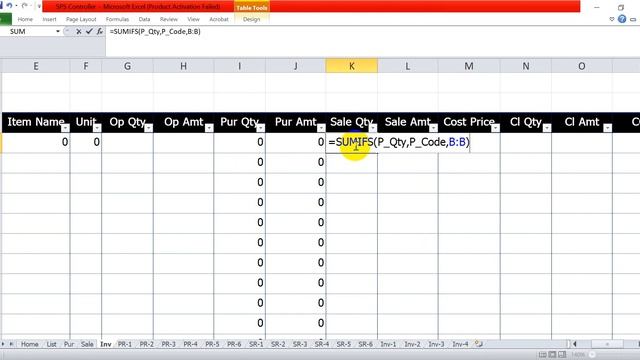Switch to the SR-6 sheet tab
640x360 pixels.
365,344
